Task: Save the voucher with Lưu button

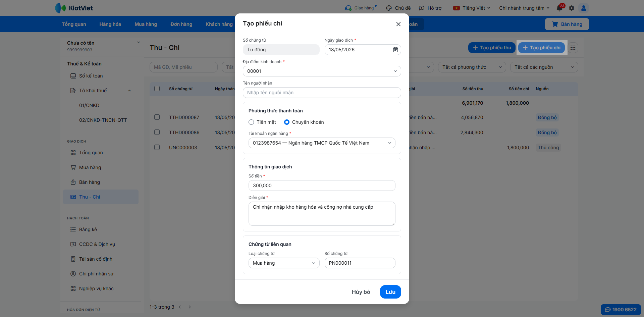Action: click(x=390, y=292)
